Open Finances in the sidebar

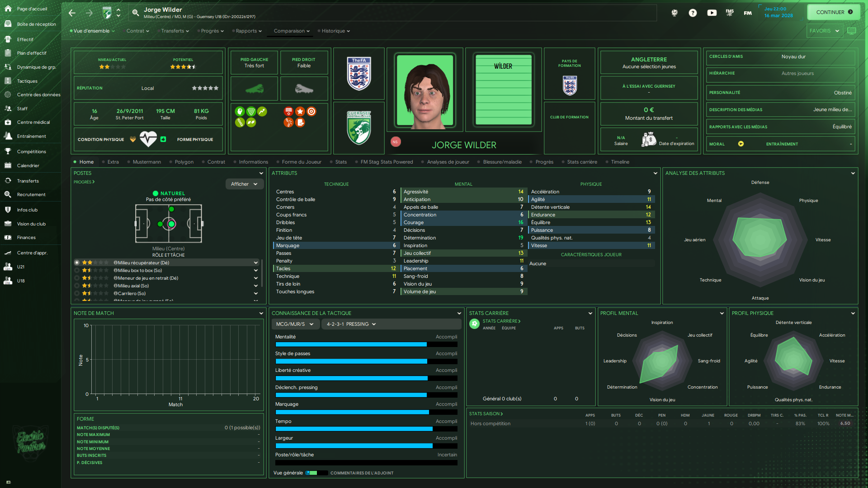26,238
